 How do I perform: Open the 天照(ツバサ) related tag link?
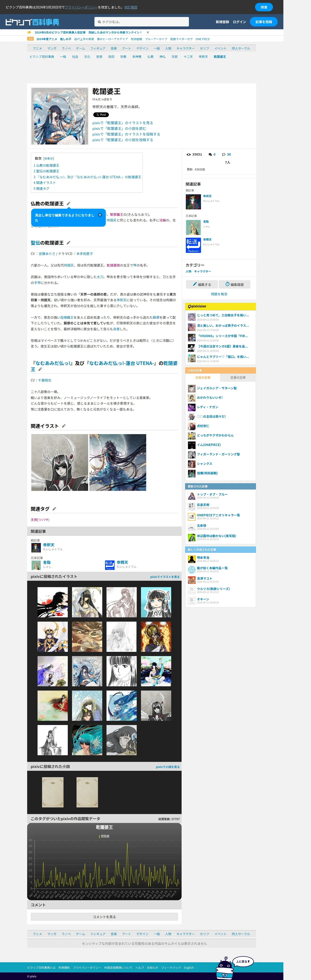pyautogui.click(x=40, y=520)
